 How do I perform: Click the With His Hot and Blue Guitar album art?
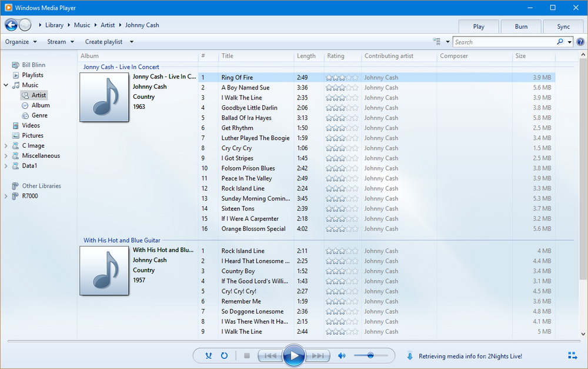pyautogui.click(x=104, y=271)
